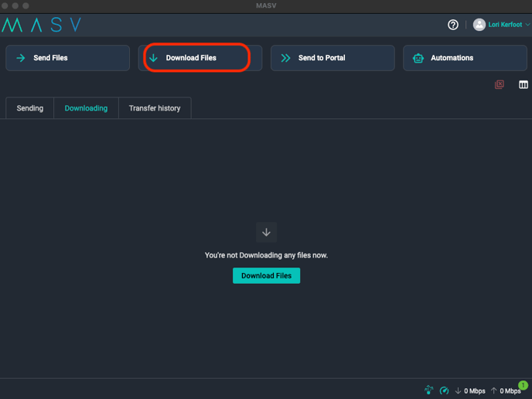
Task: Open Automations
Action: (465, 58)
